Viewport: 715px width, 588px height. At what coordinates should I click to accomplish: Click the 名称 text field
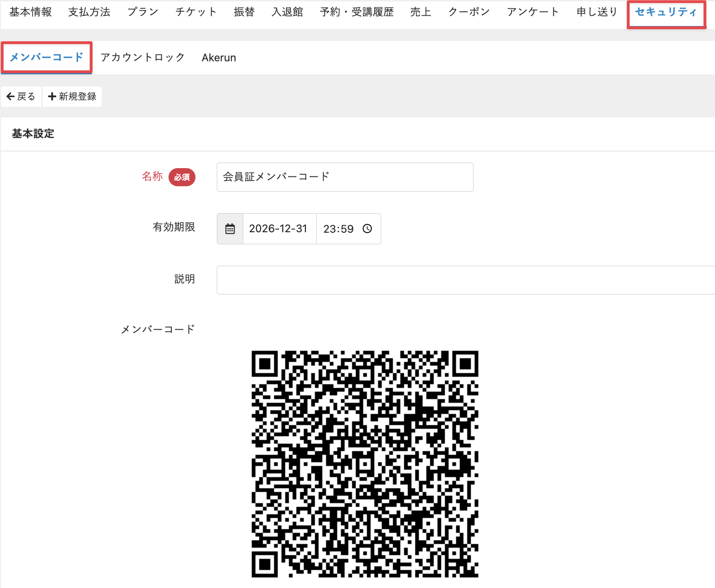point(345,177)
